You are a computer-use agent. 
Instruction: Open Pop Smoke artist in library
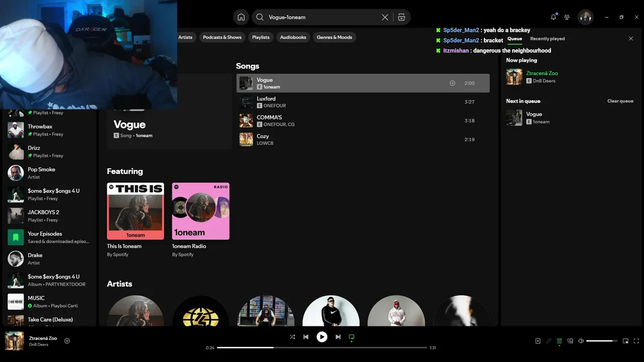49,173
